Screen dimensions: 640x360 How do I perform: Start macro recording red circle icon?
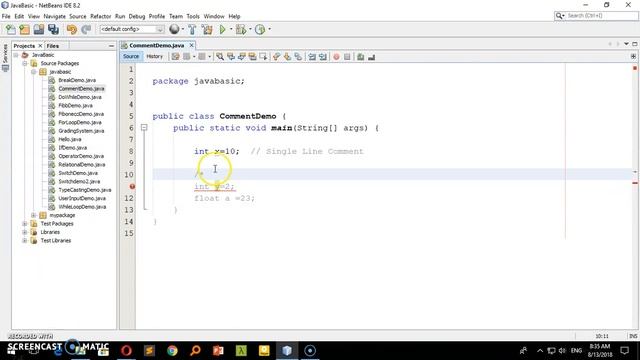(336, 57)
